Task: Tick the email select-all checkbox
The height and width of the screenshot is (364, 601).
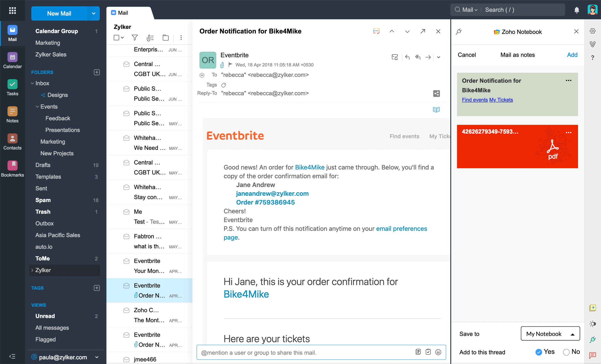Action: click(117, 38)
